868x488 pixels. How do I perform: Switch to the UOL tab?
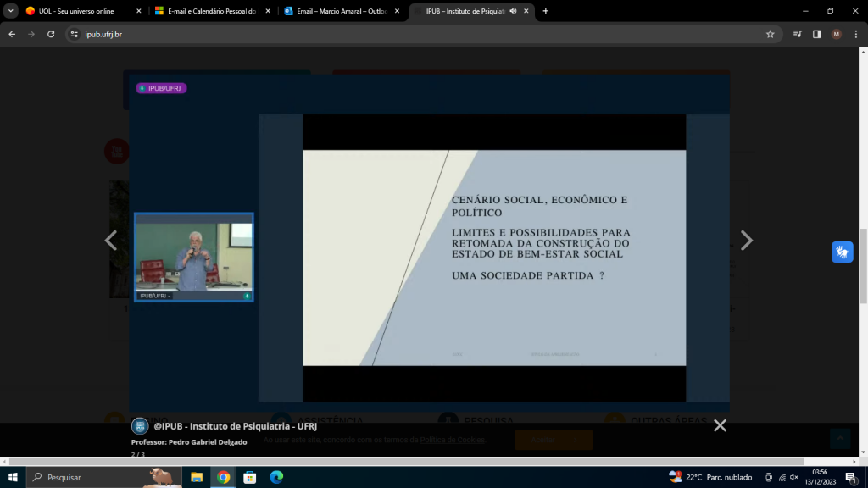pos(81,11)
